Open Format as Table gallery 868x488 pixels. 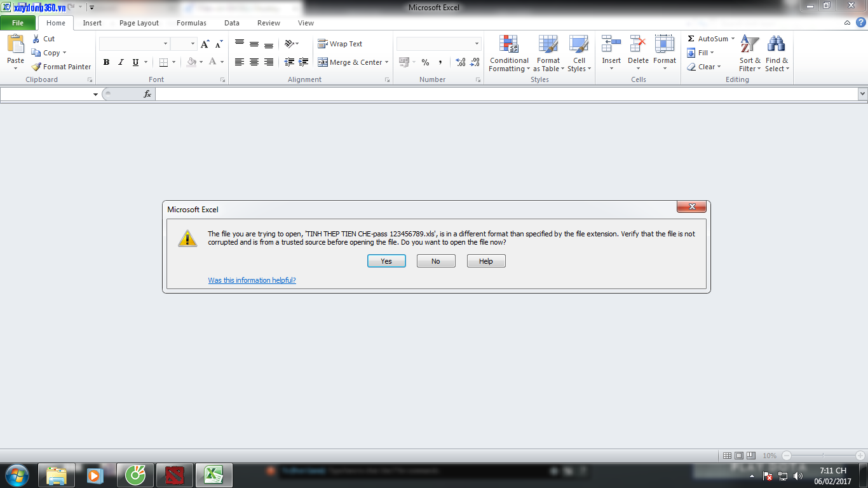pos(548,54)
